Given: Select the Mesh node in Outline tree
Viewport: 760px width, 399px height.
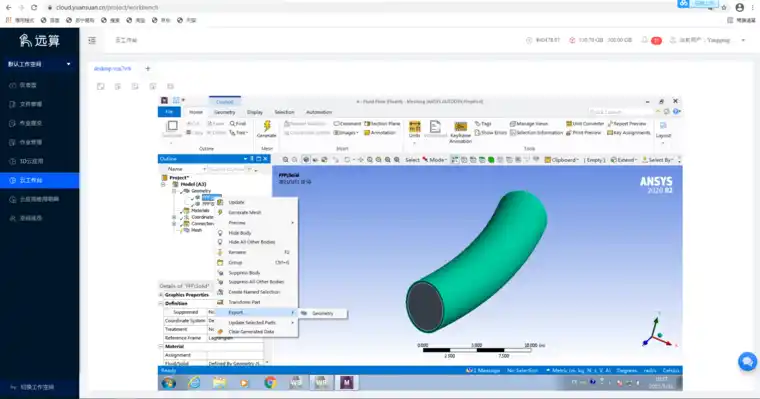Looking at the screenshot, I should [196, 230].
